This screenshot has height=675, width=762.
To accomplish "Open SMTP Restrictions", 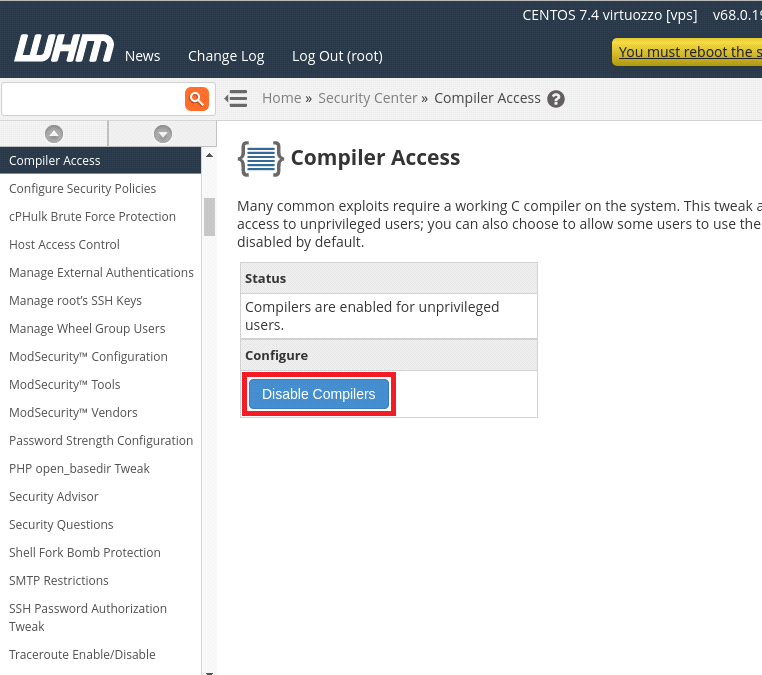I will coord(58,581).
